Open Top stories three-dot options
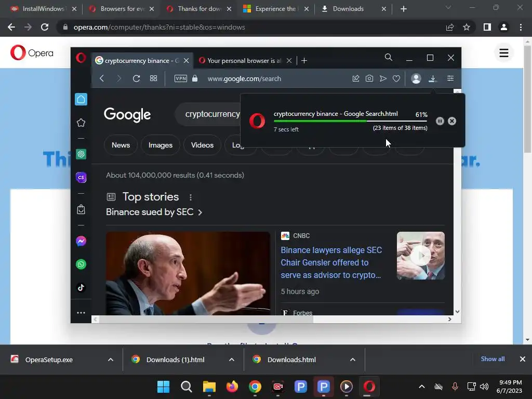 point(191,197)
